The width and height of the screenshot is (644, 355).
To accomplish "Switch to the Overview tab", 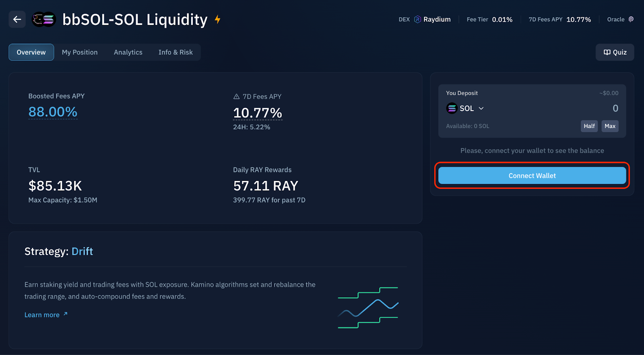I will pyautogui.click(x=31, y=52).
